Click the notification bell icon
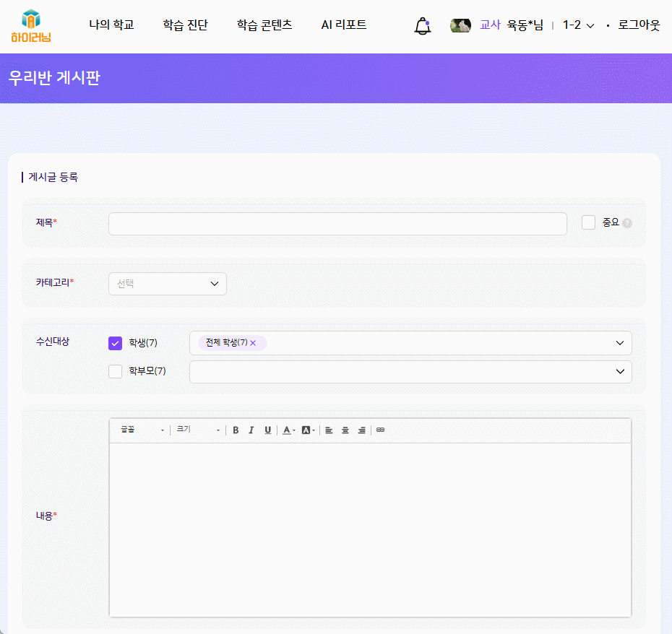672x634 pixels. pyautogui.click(x=422, y=26)
